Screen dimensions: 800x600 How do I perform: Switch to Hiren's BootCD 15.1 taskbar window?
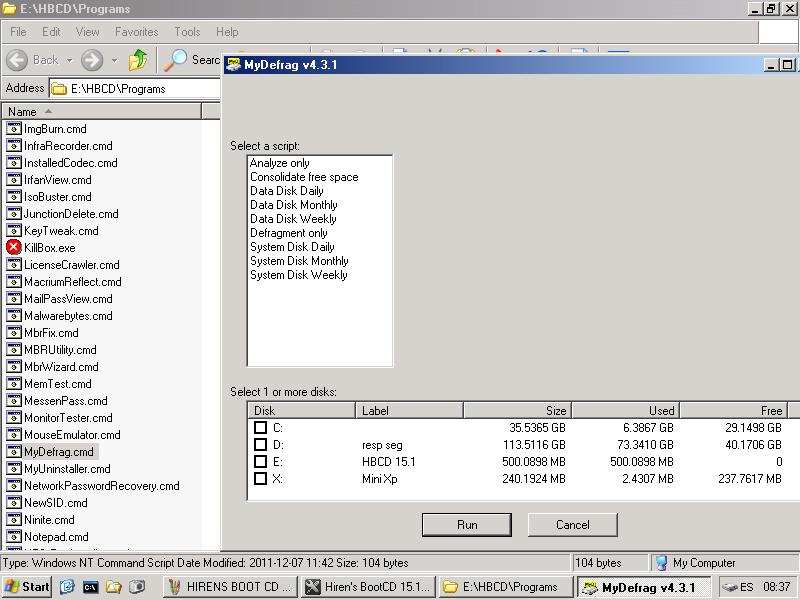368,587
